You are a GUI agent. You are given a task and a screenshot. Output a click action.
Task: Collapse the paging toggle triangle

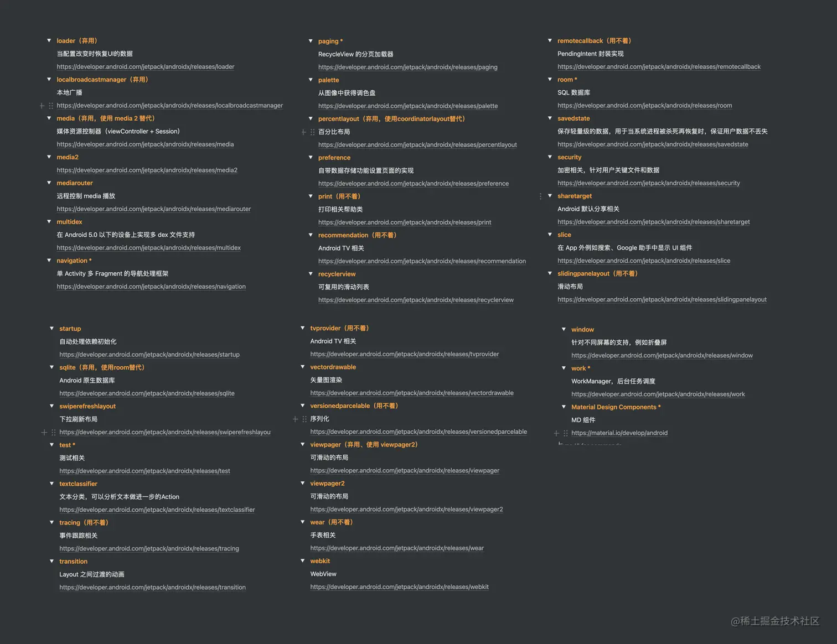click(x=311, y=41)
